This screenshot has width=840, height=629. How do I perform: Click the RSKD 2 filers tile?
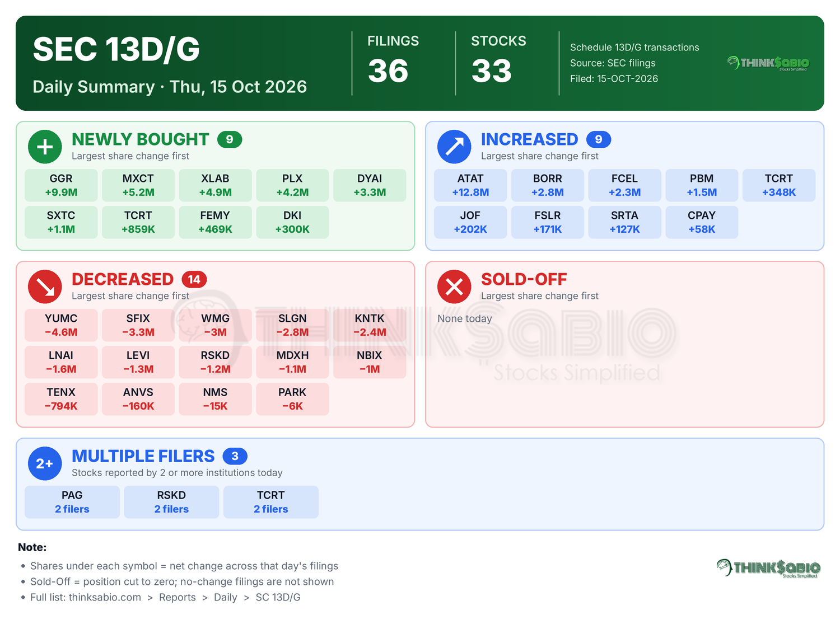tap(171, 502)
